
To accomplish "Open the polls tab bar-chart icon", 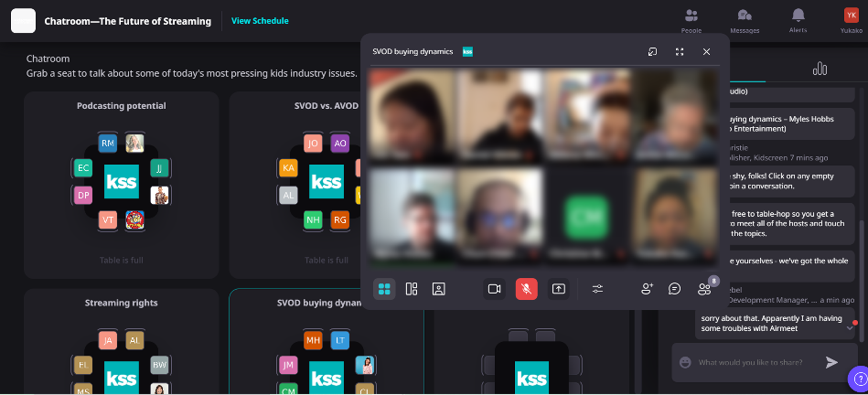I will pyautogui.click(x=820, y=69).
